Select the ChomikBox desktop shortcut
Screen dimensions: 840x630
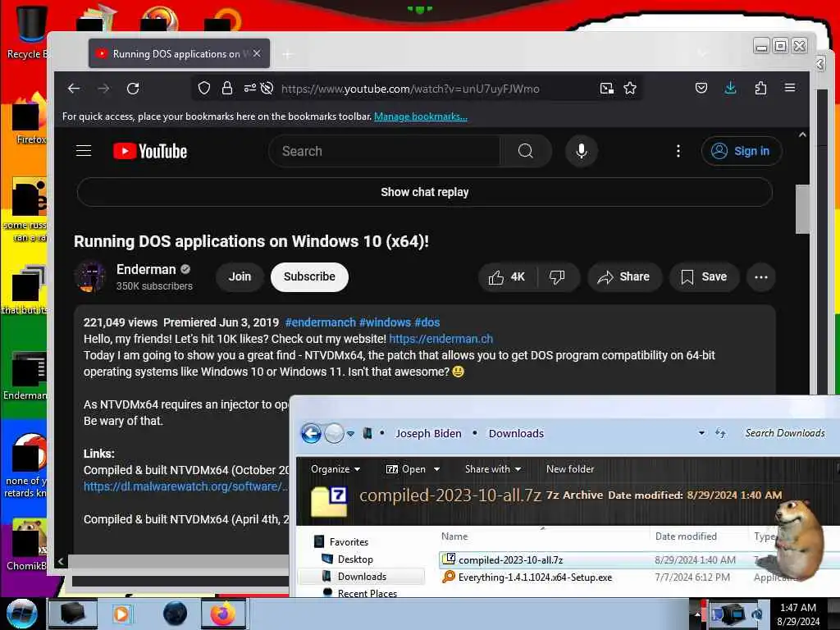point(27,544)
